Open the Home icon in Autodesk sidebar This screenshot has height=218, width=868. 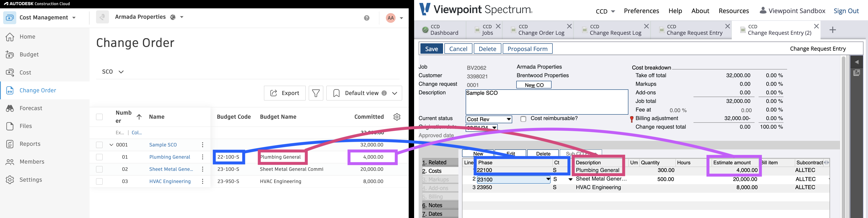[x=10, y=37]
